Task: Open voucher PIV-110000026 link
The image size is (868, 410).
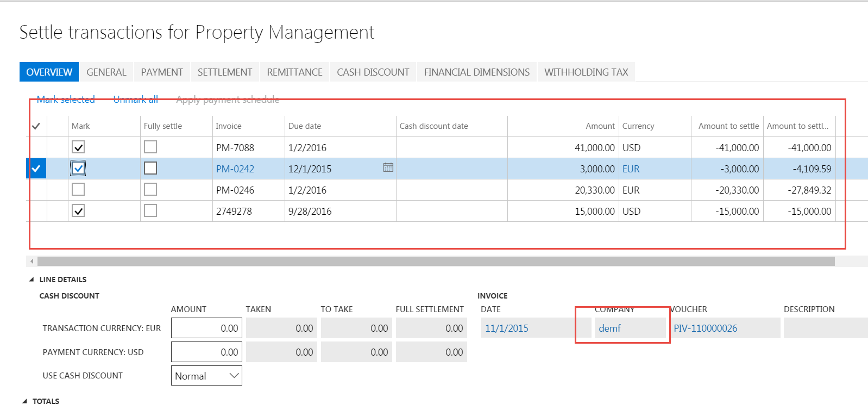Action: tap(705, 328)
